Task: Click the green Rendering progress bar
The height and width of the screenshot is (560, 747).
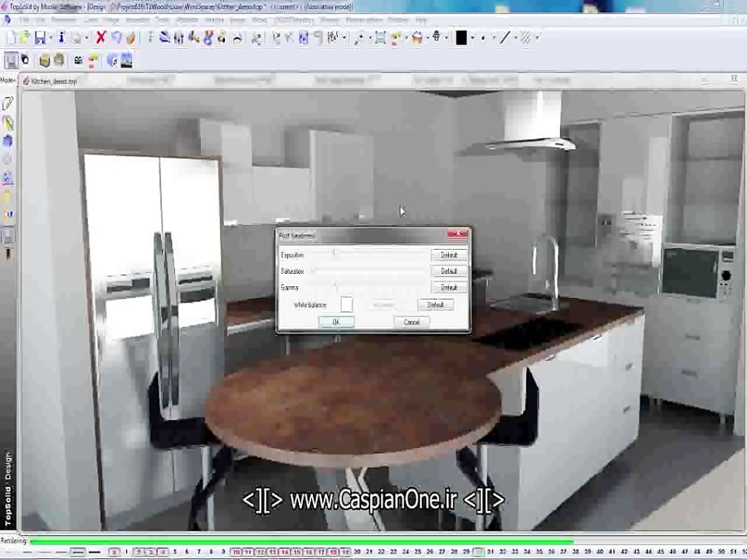Action: pyautogui.click(x=302, y=542)
